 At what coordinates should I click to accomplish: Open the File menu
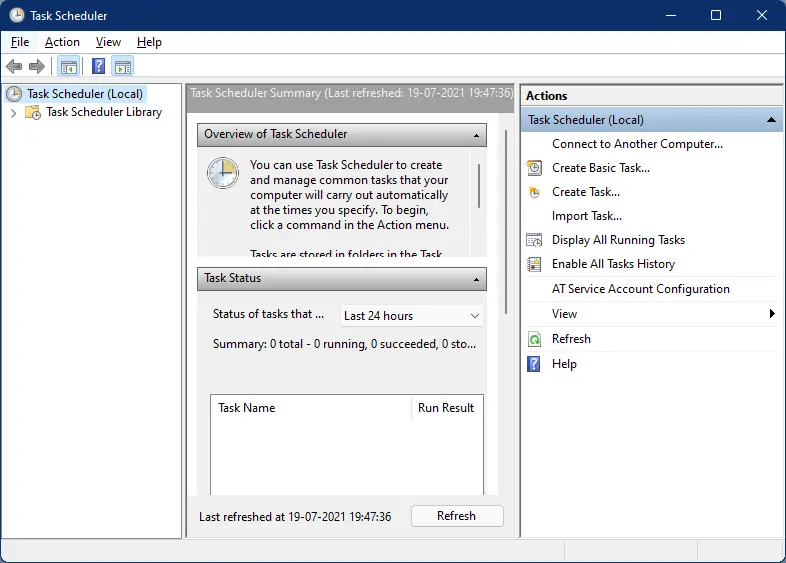click(x=20, y=42)
